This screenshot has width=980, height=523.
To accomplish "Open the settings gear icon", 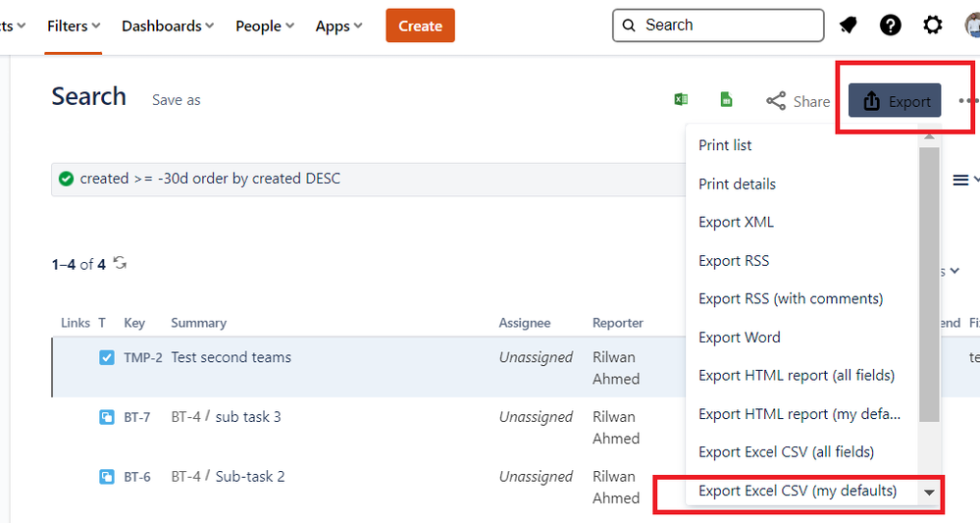I will click(x=933, y=25).
